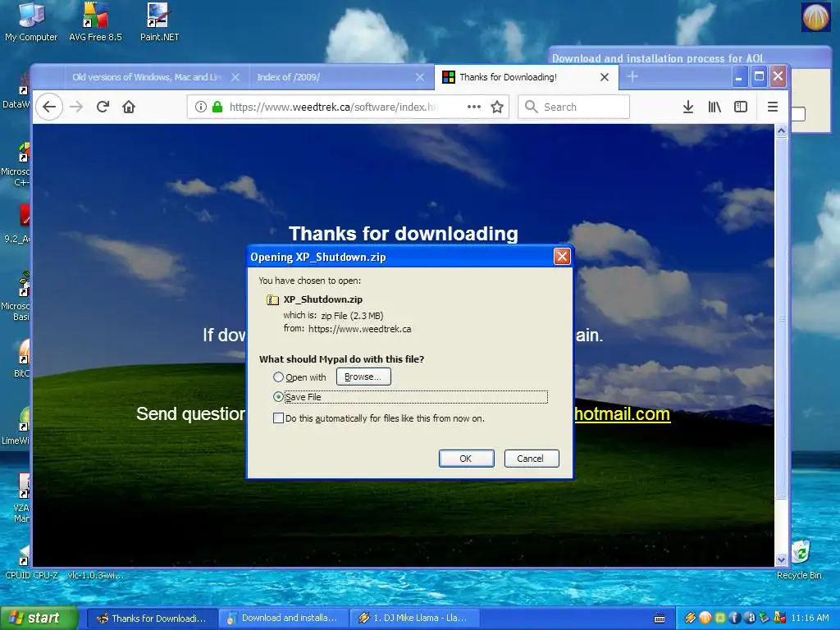Select the Paint.NET desktop shortcut
The height and width of the screenshot is (630, 840).
pos(159,21)
